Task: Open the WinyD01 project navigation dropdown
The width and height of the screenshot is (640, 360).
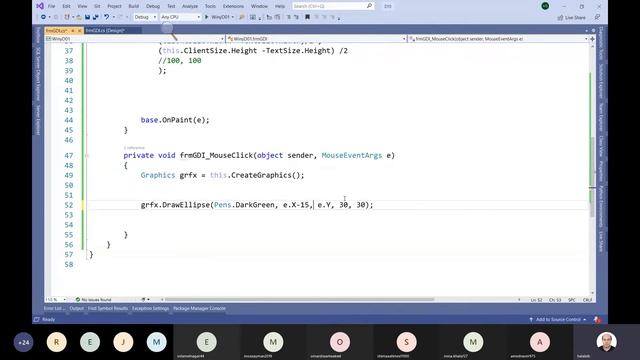Action: [135, 39]
